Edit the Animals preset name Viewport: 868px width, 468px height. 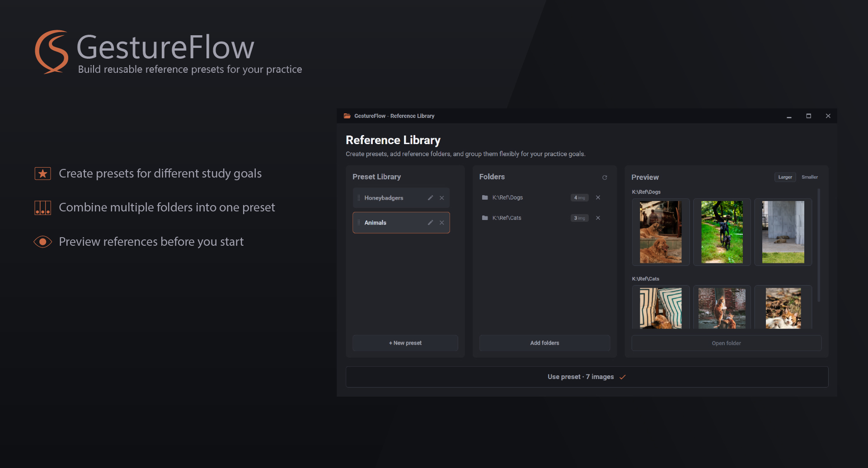tap(430, 223)
